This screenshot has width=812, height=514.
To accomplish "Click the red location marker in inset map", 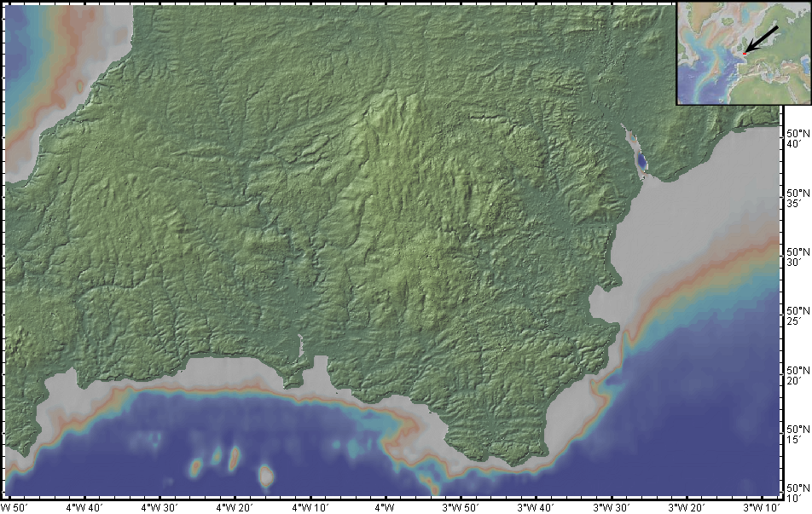I will pos(744,54).
